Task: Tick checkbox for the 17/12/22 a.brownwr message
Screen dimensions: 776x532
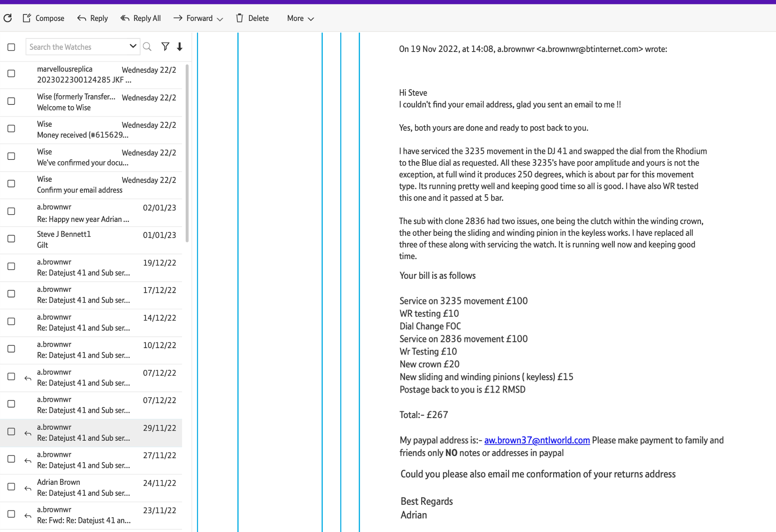Action: (11, 294)
